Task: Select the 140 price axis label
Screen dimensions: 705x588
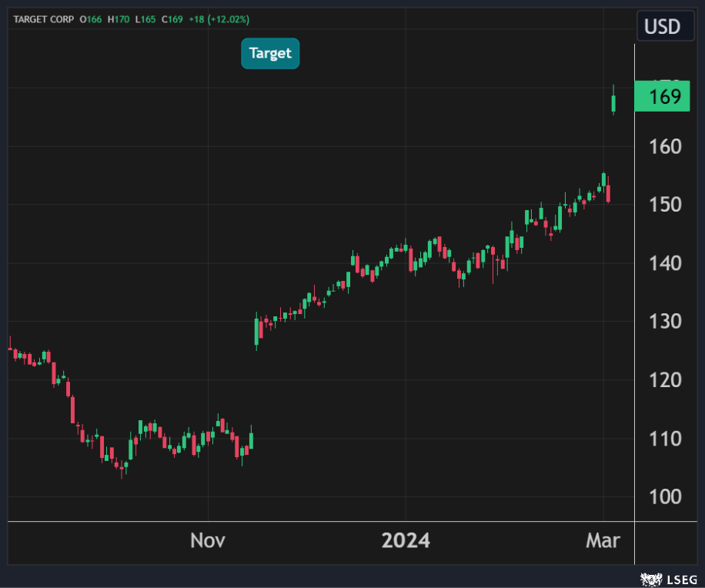Action: [x=664, y=263]
